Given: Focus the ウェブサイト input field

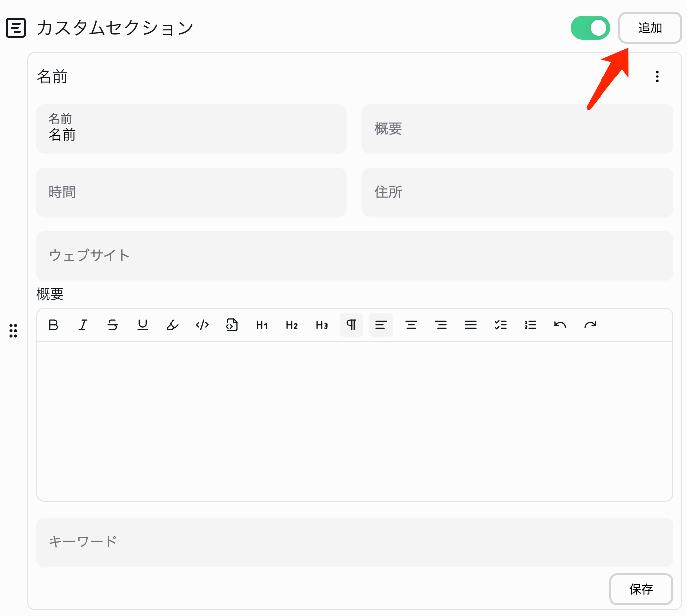Looking at the screenshot, I should (354, 255).
